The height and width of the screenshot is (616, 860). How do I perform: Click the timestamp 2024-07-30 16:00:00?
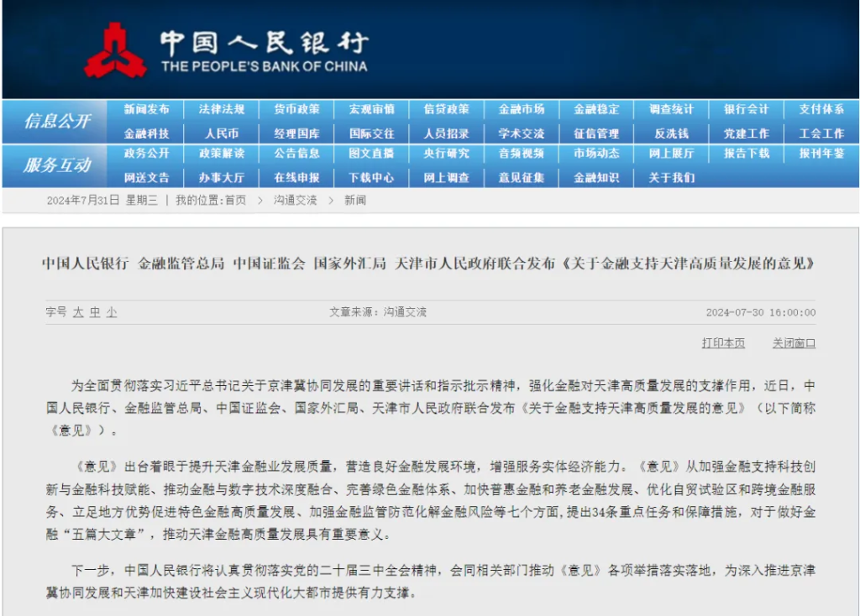tap(761, 312)
